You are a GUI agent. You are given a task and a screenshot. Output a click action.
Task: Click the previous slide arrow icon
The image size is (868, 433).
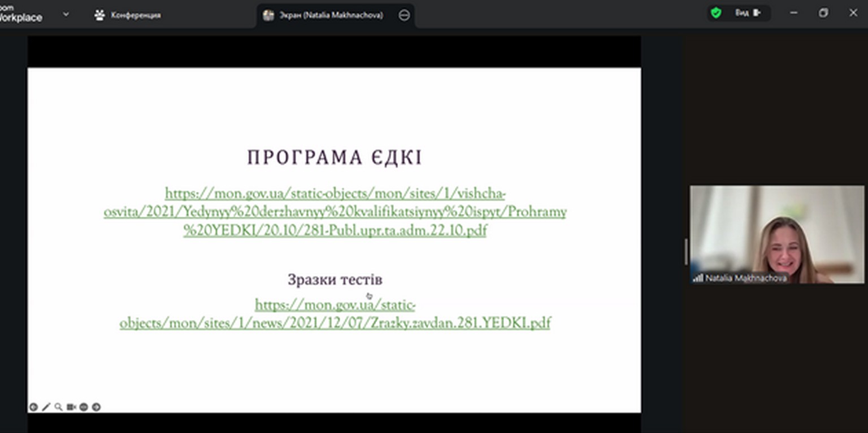[x=33, y=407]
